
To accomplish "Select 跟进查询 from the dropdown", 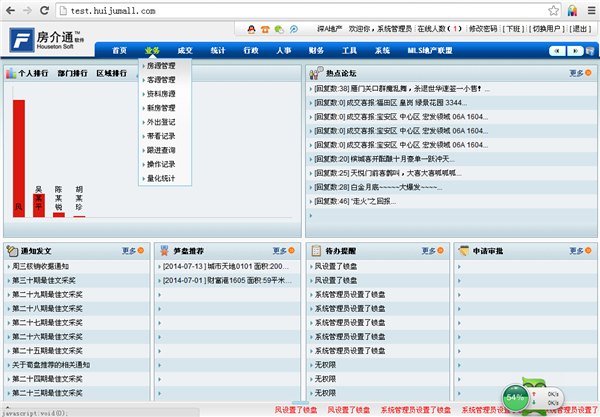I will coord(161,150).
